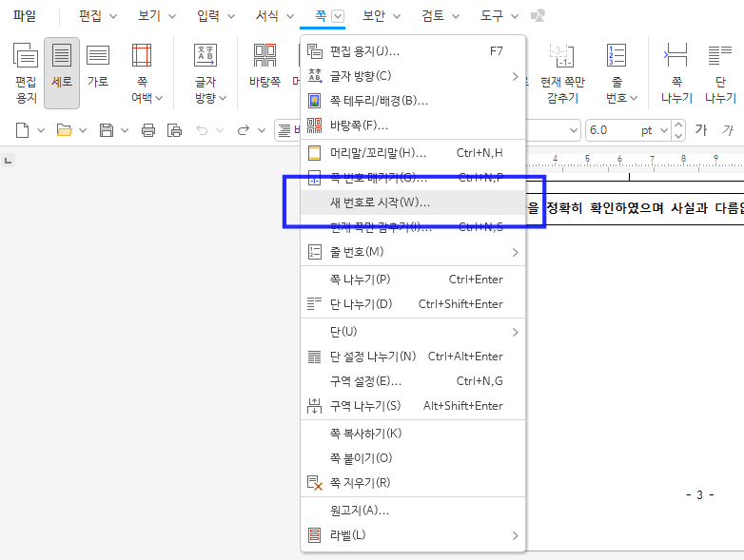Toggle italic 가 formatting button
744x560 pixels.
[x=728, y=130]
